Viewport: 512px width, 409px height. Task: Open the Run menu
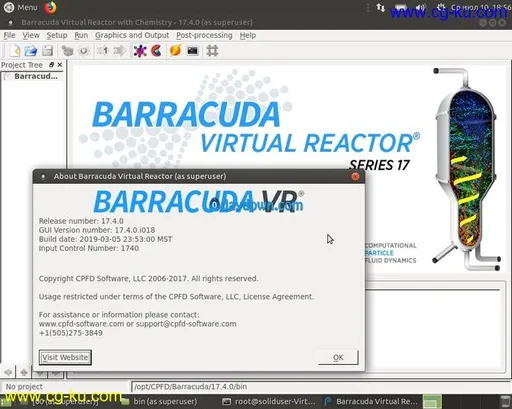(81, 35)
